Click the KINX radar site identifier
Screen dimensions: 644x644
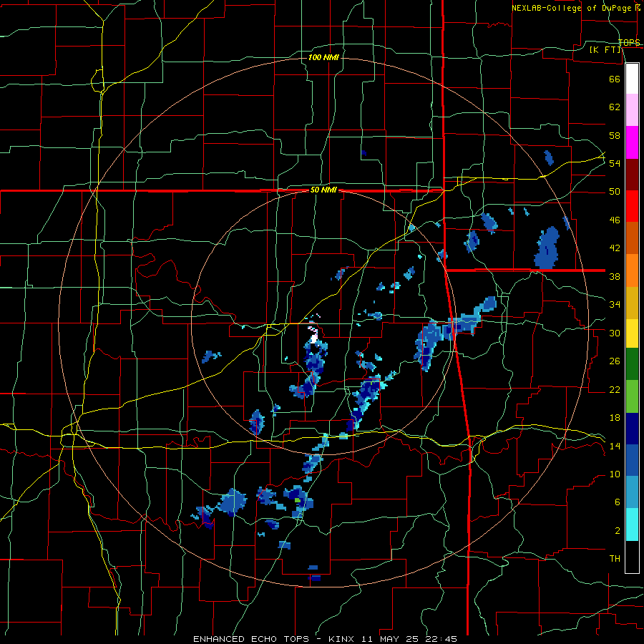point(343,639)
